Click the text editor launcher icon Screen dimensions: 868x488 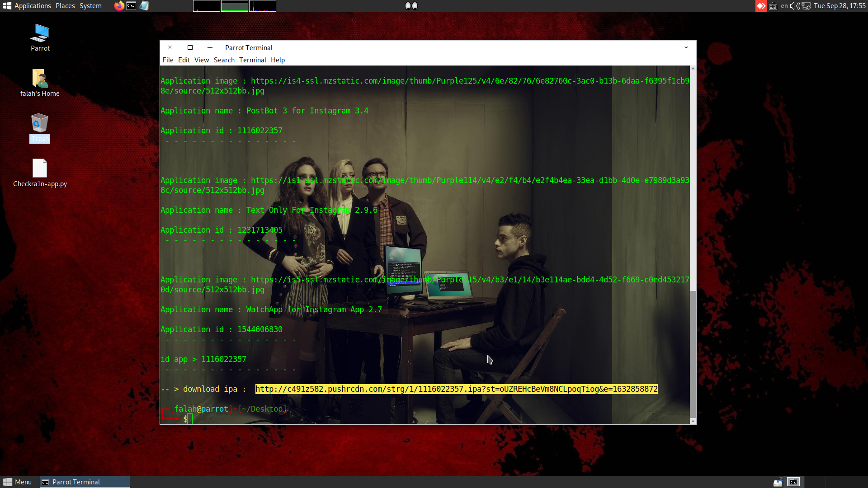tap(144, 6)
